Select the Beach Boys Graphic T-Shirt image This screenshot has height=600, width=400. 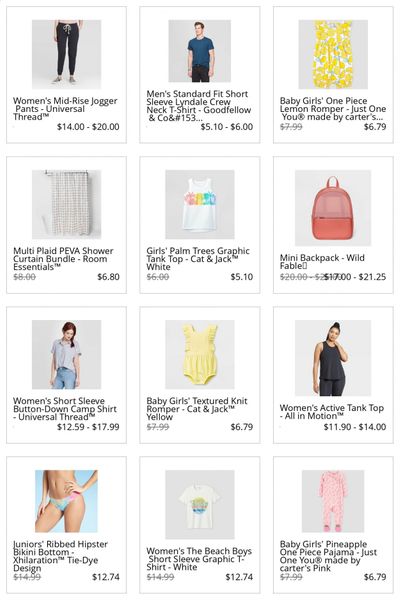tap(199, 504)
